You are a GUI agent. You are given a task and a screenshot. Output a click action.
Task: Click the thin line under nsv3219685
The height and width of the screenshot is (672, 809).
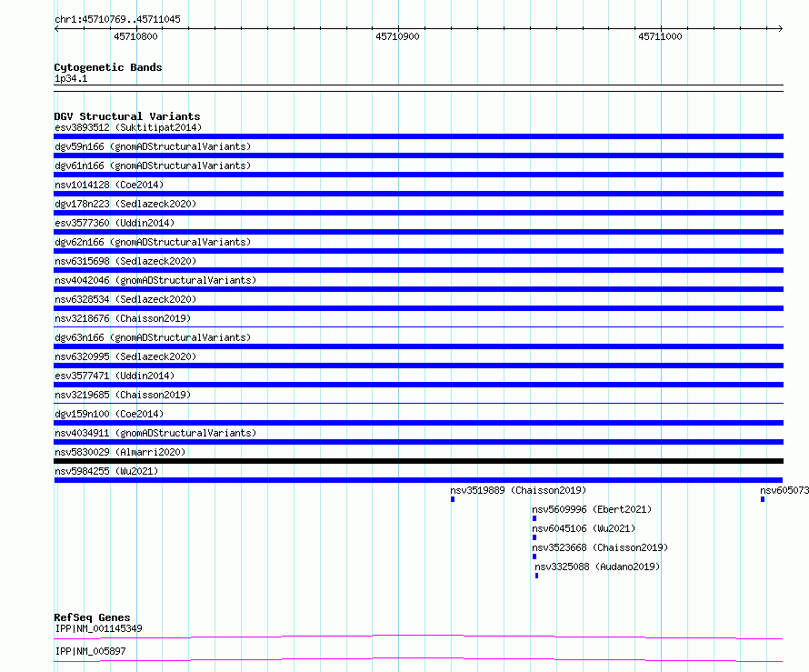tap(418, 403)
